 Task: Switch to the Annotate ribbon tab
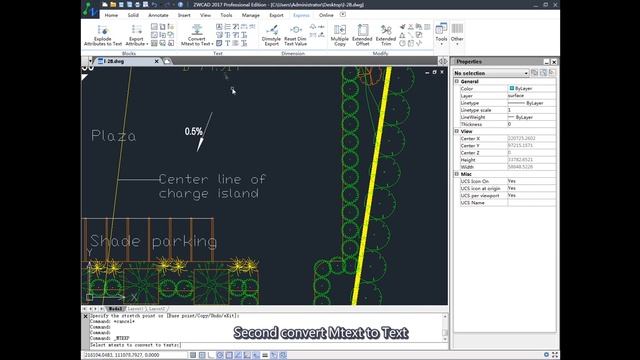pos(158,15)
